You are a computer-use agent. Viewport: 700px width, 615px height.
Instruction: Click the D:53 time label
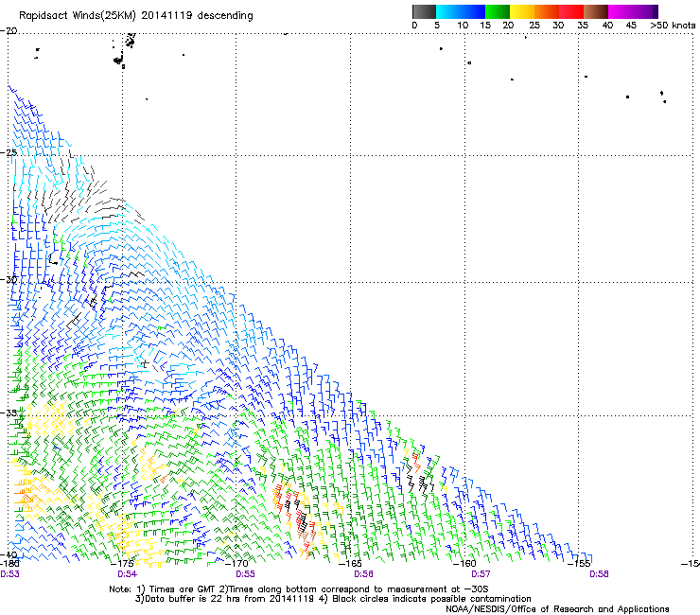click(9, 574)
